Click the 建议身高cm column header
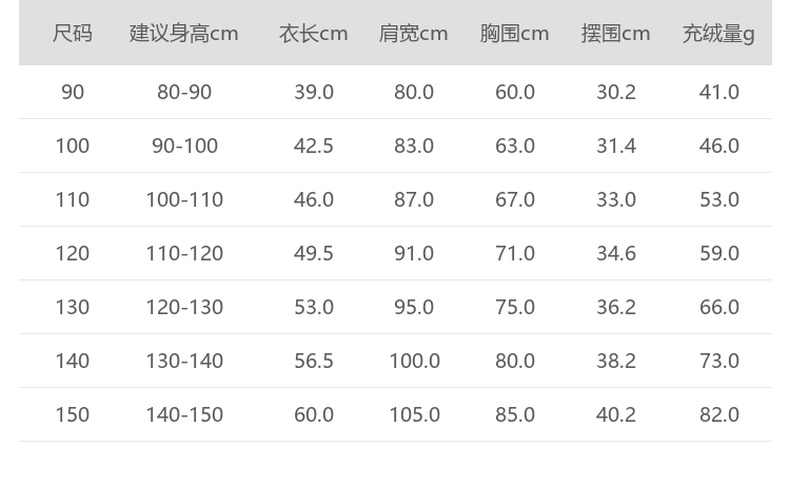The image size is (790, 485). pyautogui.click(x=184, y=33)
